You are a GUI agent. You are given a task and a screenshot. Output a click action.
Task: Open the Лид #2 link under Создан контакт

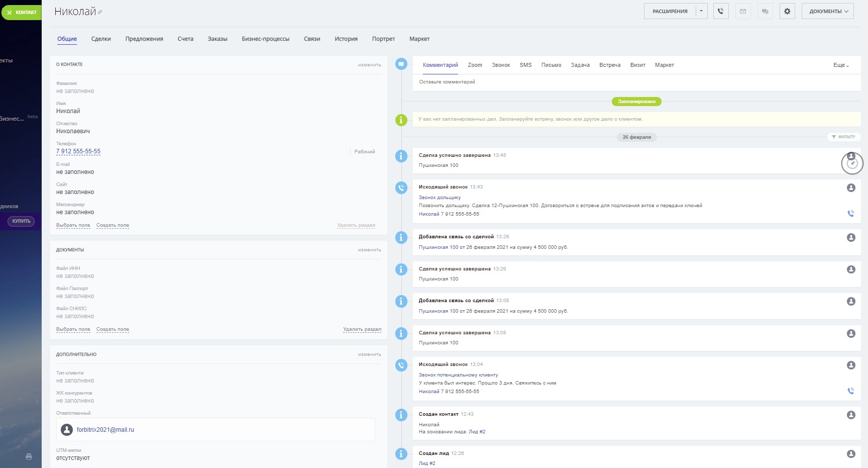477,432
